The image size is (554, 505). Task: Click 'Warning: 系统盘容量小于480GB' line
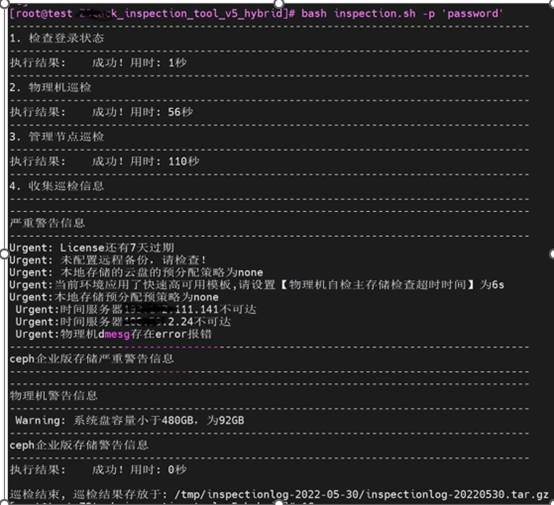(x=130, y=421)
